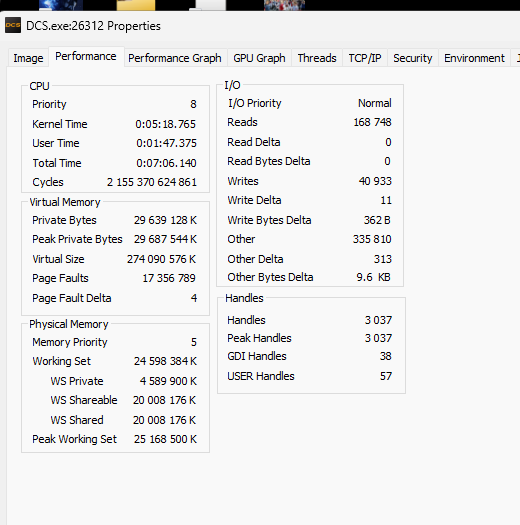Switch to the Security tab
520x525 pixels.
pyautogui.click(x=413, y=58)
